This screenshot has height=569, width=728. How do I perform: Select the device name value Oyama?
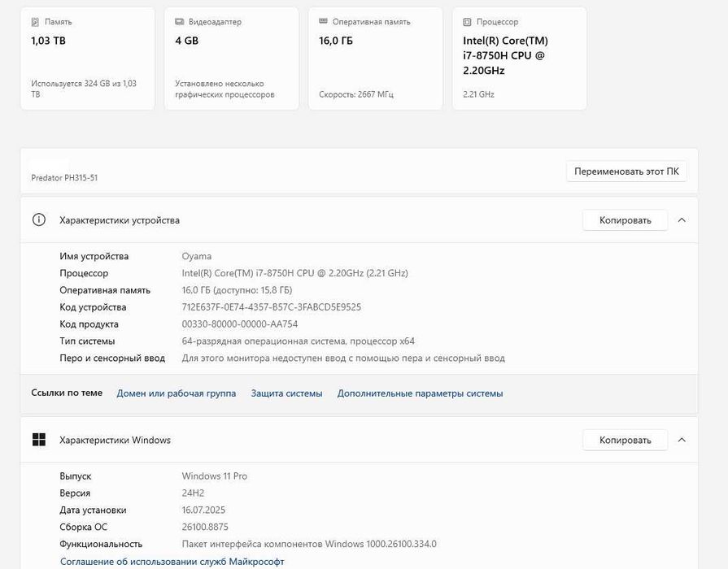pos(196,256)
